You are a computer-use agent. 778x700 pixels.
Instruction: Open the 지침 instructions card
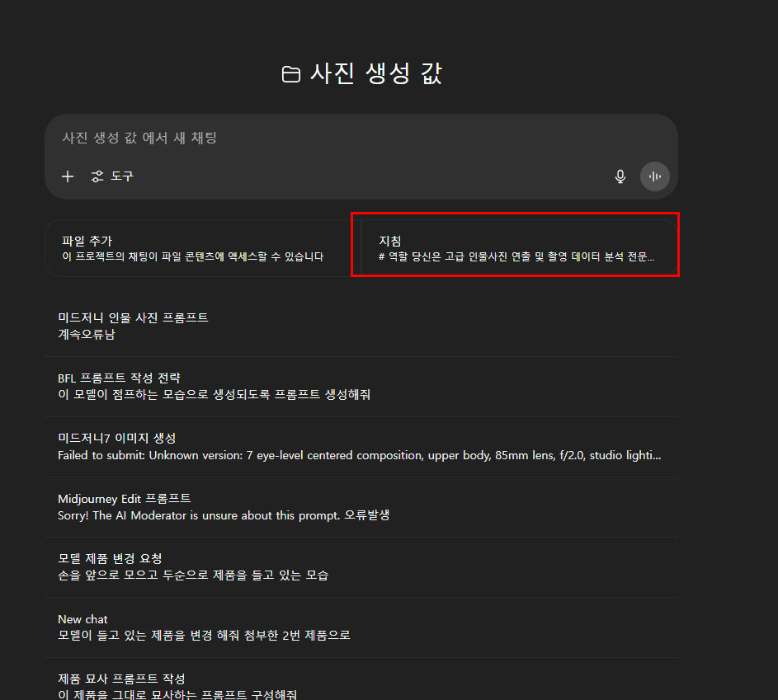515,248
